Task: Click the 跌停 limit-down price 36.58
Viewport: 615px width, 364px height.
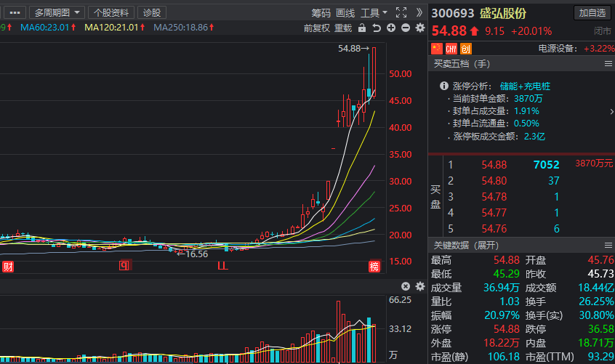Action: click(601, 329)
